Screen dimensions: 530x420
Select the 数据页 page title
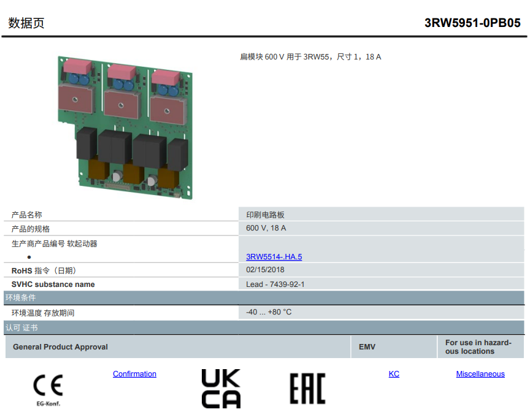[x=26, y=23]
